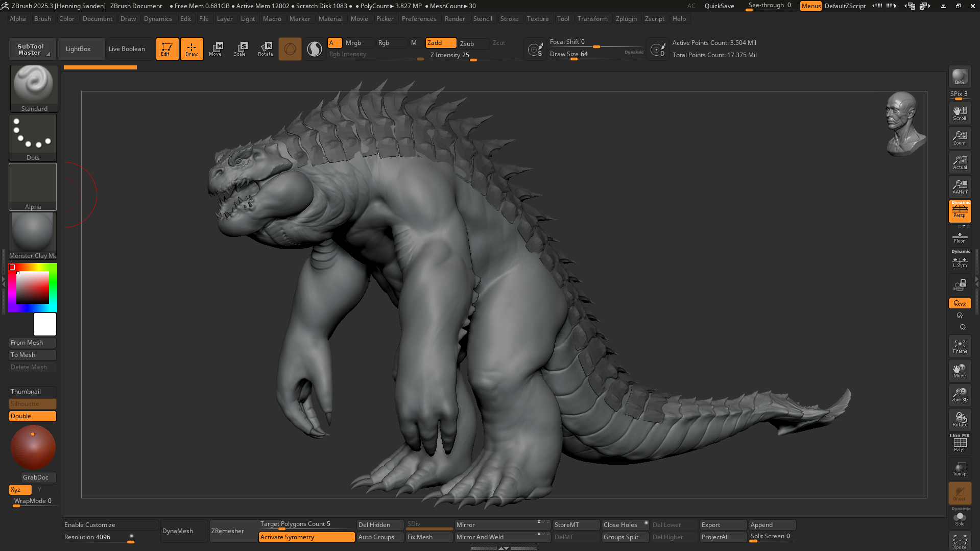
Task: Click the lock camera icon
Action: coord(960,285)
